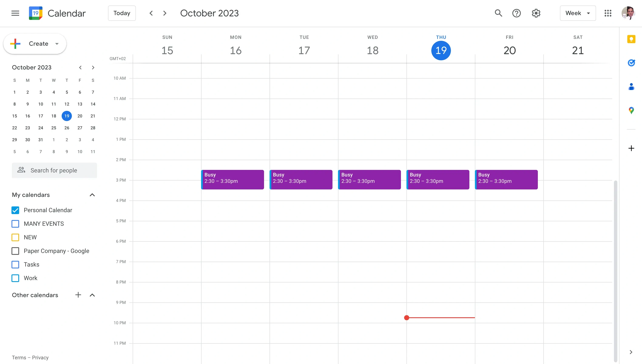Toggle NEW calendar checkbox
The width and height of the screenshot is (642, 364).
click(16, 237)
